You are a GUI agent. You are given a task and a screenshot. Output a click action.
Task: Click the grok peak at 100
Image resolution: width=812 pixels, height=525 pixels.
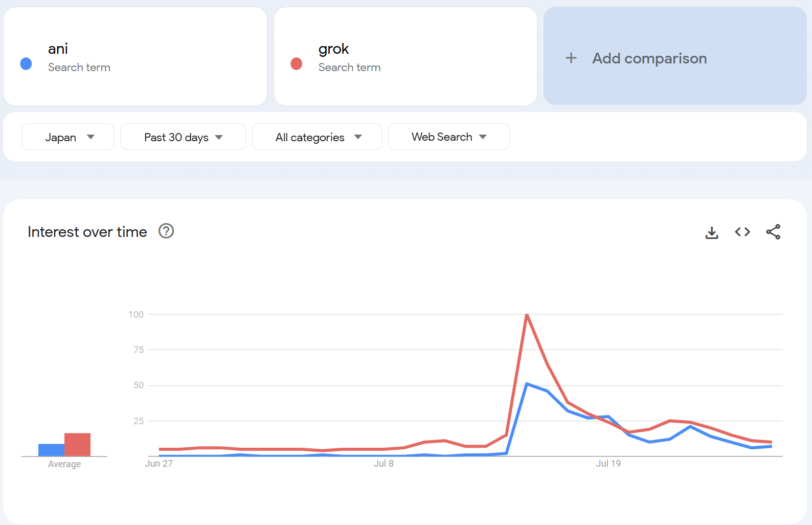tap(527, 315)
